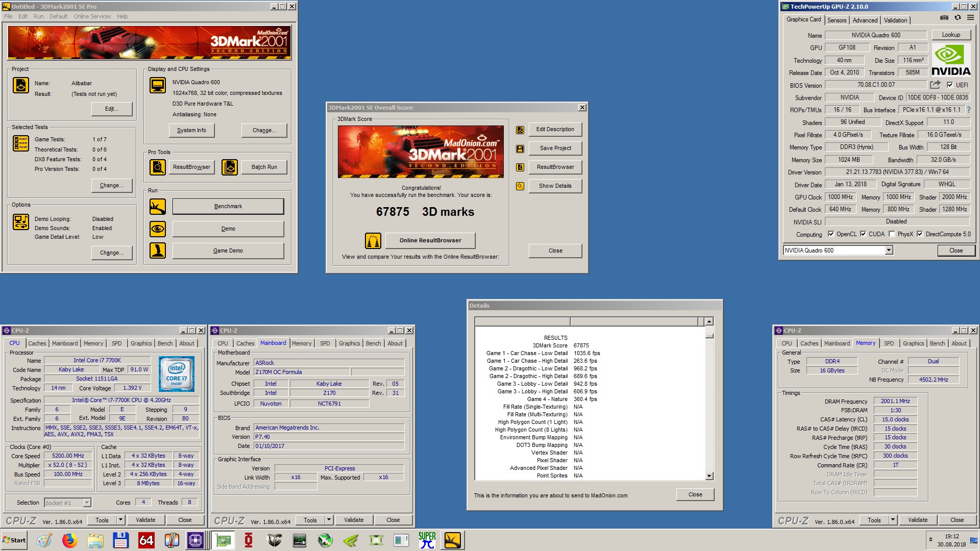
Task: Open Tools dropdown arrow in CPU-Z Mainboard window
Action: 329,520
